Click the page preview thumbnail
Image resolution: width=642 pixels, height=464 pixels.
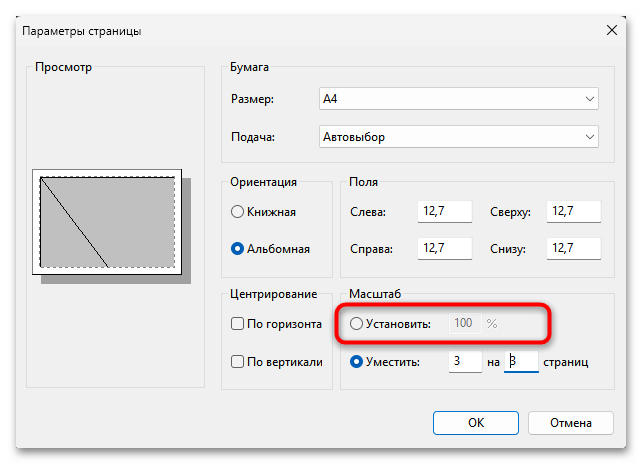pyautogui.click(x=108, y=223)
